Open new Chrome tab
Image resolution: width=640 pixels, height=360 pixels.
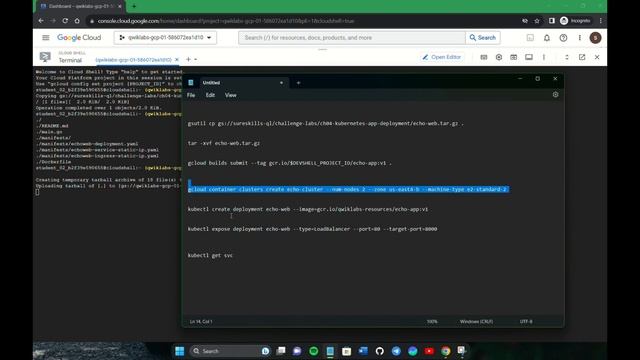point(134,6)
